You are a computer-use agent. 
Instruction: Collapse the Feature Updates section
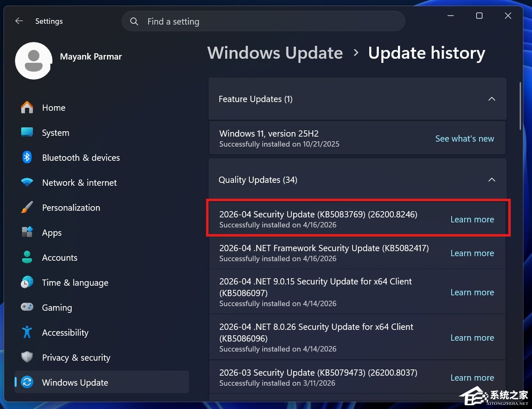[x=492, y=99]
